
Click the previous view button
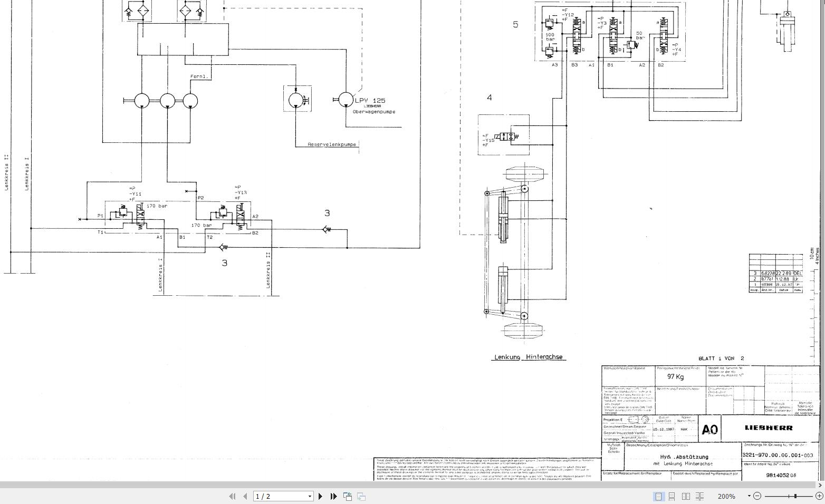[348, 496]
